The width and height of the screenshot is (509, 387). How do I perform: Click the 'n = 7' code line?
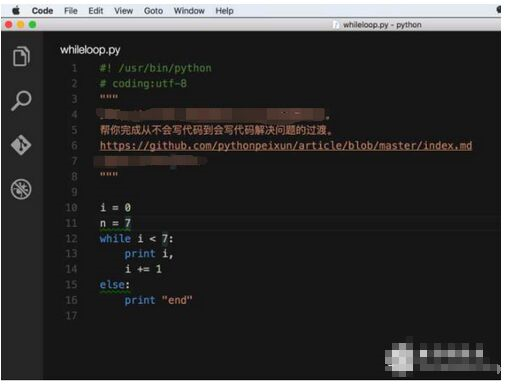coord(115,223)
